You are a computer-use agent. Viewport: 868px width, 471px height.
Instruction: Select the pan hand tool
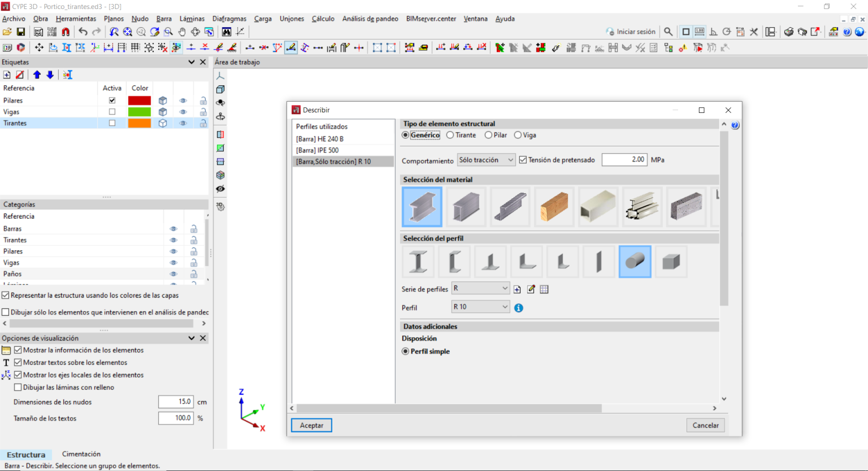click(x=182, y=32)
